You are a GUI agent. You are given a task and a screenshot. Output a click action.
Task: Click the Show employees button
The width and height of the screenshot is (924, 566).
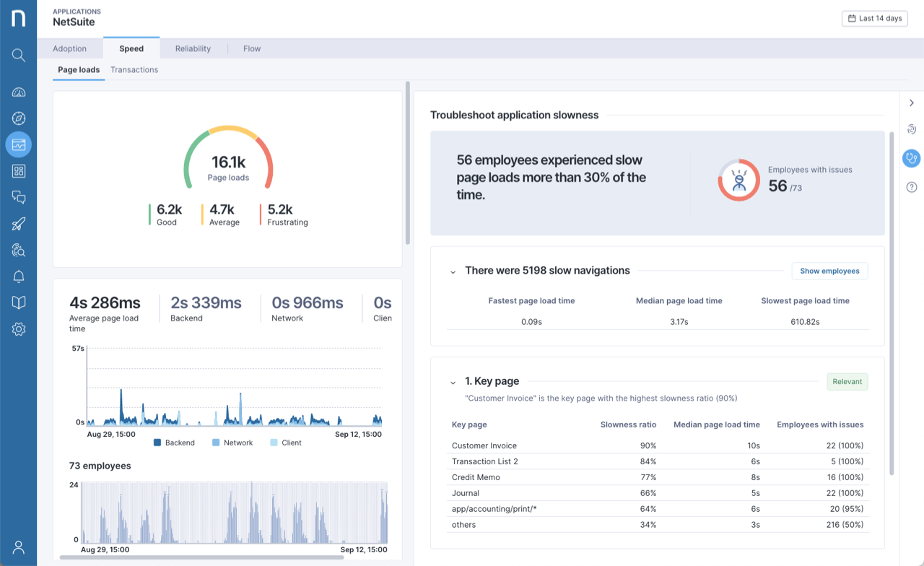829,271
